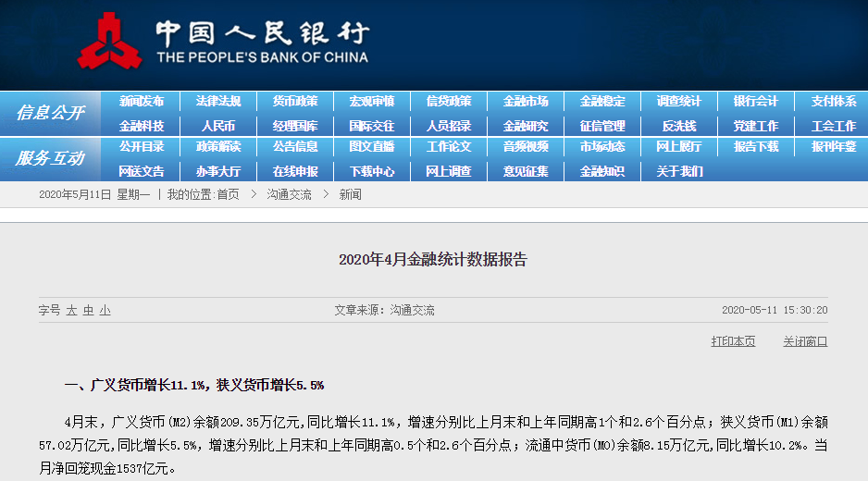The height and width of the screenshot is (481, 868).
Task: Open 支付体系 navigation item
Action: pyautogui.click(x=834, y=102)
